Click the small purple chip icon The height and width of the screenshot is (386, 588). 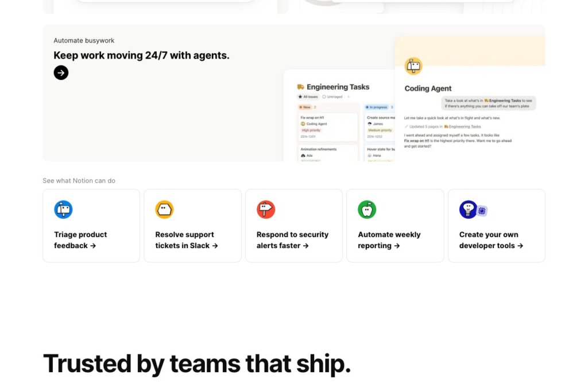pyautogui.click(x=482, y=211)
